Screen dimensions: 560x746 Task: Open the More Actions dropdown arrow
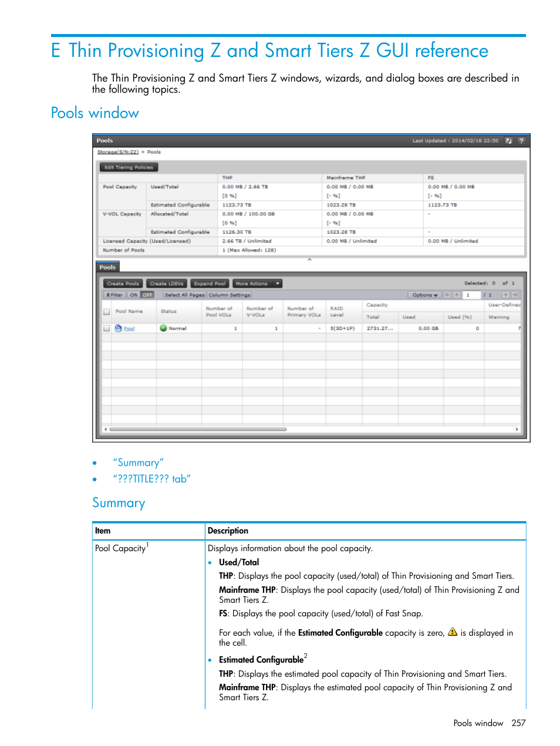coord(278,283)
